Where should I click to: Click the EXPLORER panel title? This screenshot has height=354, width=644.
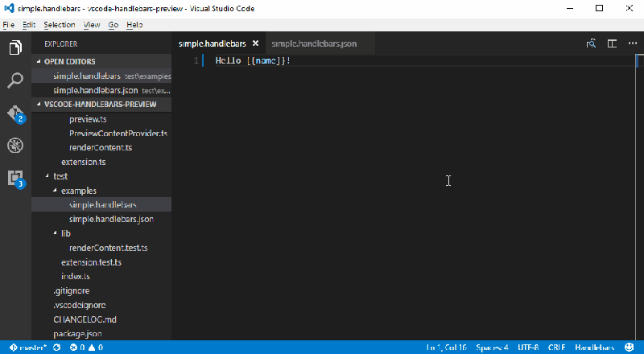61,43
